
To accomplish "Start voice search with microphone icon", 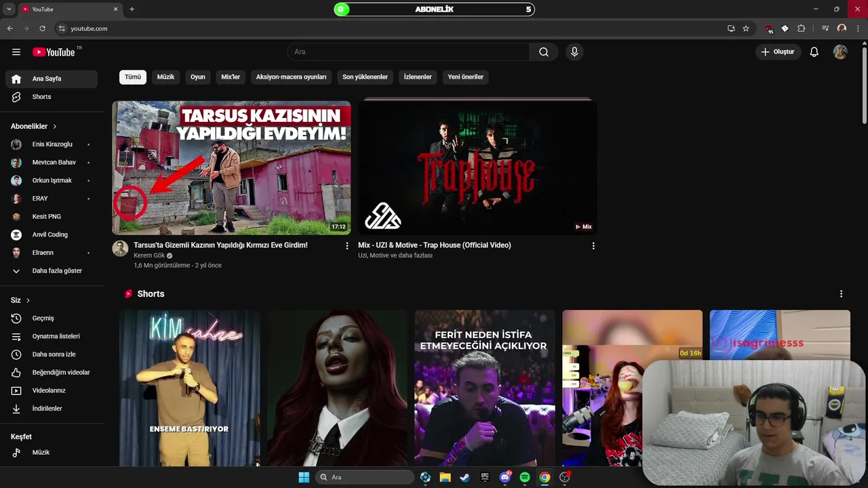I will tap(574, 52).
